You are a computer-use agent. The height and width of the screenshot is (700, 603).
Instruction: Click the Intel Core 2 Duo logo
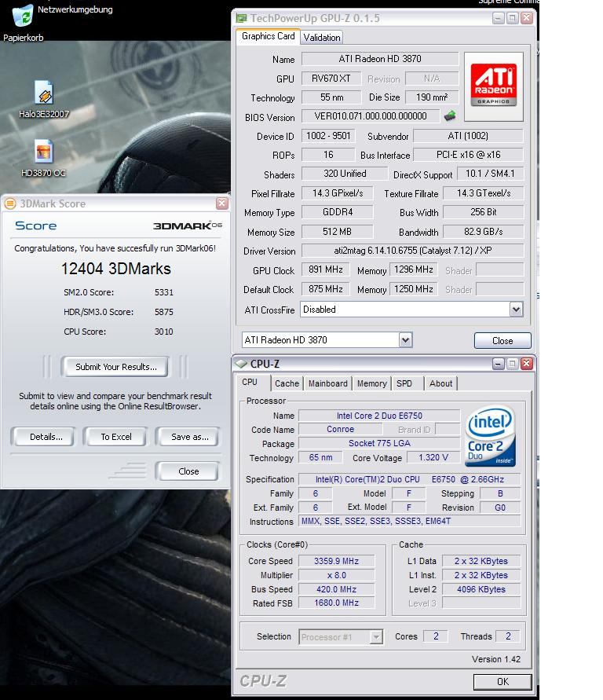[490, 436]
